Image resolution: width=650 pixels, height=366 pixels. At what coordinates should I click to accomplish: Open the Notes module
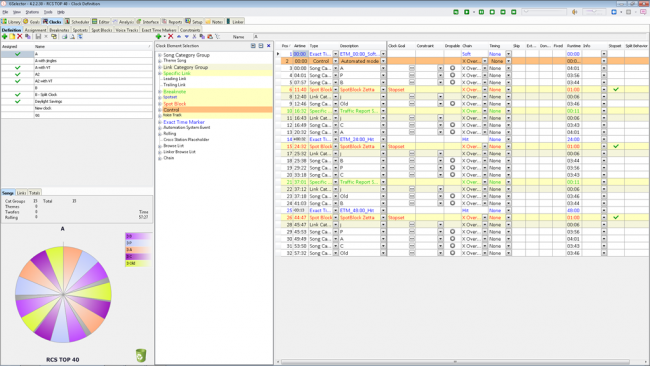214,22
